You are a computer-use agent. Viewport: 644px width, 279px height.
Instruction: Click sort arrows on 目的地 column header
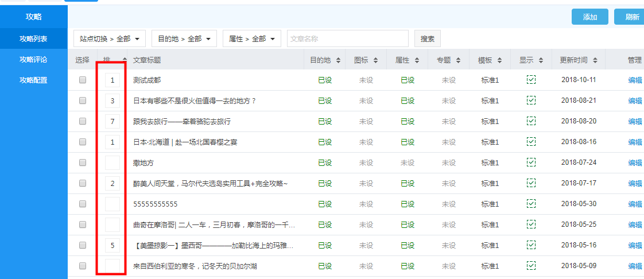(338, 60)
